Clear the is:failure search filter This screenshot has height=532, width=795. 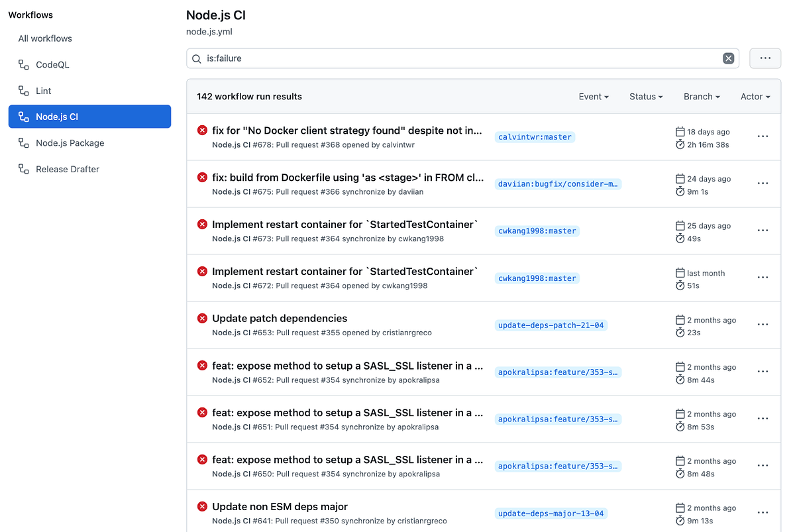coord(728,58)
